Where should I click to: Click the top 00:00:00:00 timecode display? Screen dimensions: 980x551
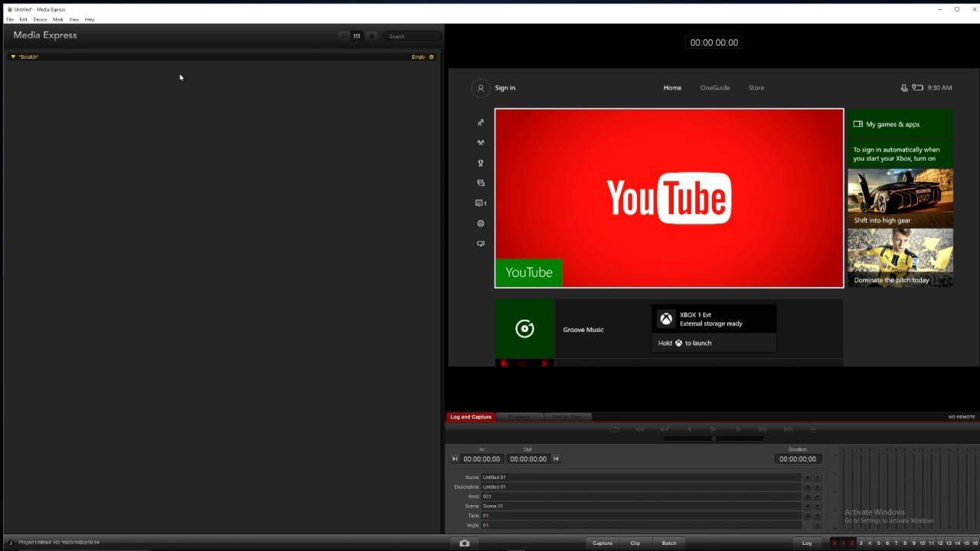(x=714, y=43)
